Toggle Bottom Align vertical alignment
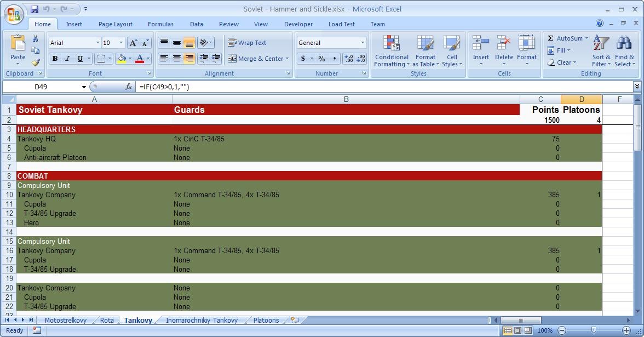The height and width of the screenshot is (337, 644). click(189, 43)
